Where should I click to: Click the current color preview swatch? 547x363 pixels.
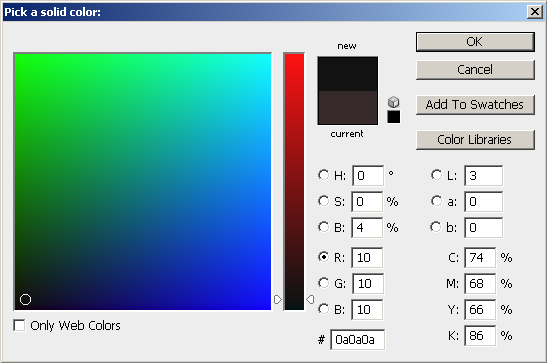[347, 107]
